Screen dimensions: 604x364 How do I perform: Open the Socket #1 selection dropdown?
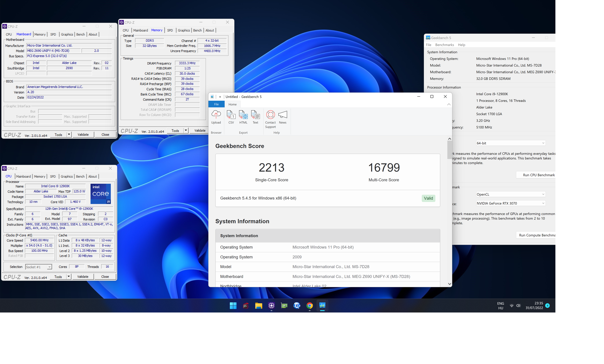click(x=38, y=267)
